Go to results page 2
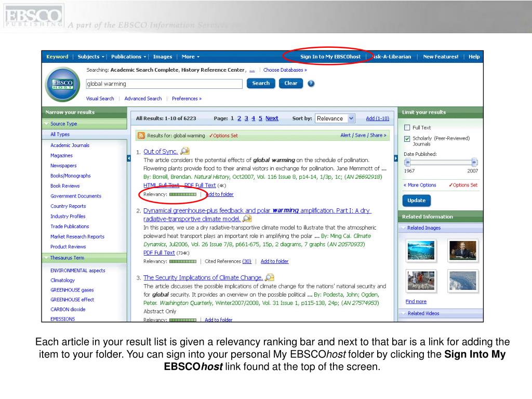The height and width of the screenshot is (399, 532). 239,118
